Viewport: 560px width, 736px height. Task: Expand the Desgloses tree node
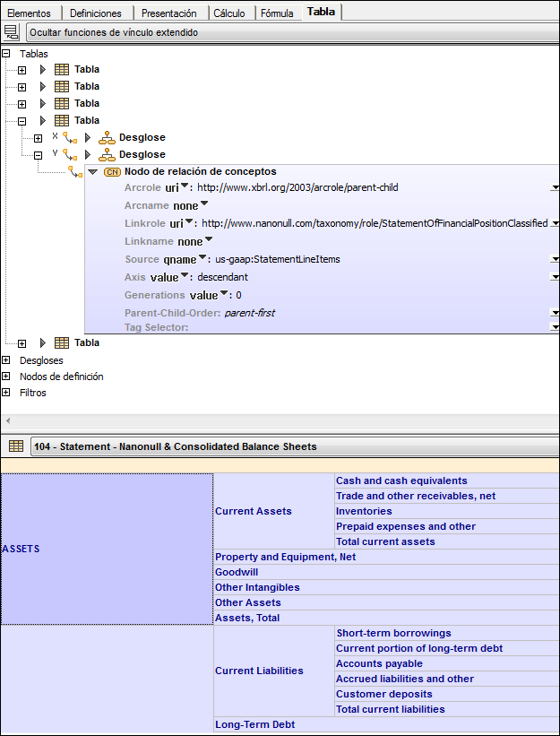click(6, 360)
